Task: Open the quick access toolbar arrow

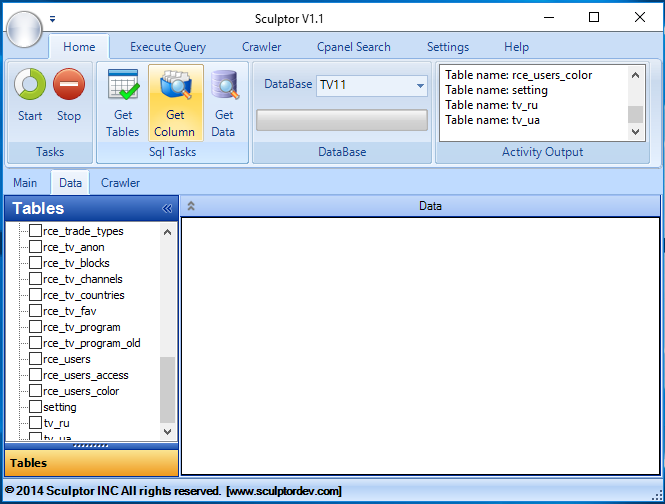Action: click(53, 18)
